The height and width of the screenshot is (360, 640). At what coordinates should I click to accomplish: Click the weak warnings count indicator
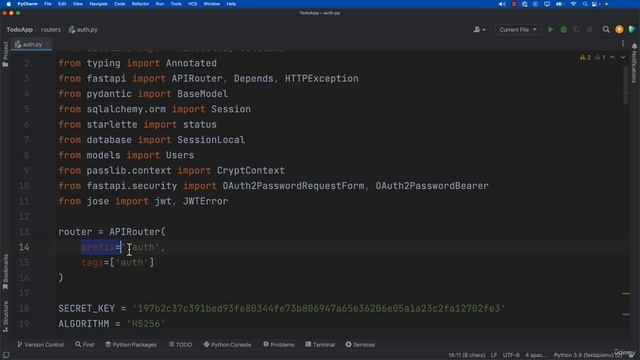tap(600, 58)
